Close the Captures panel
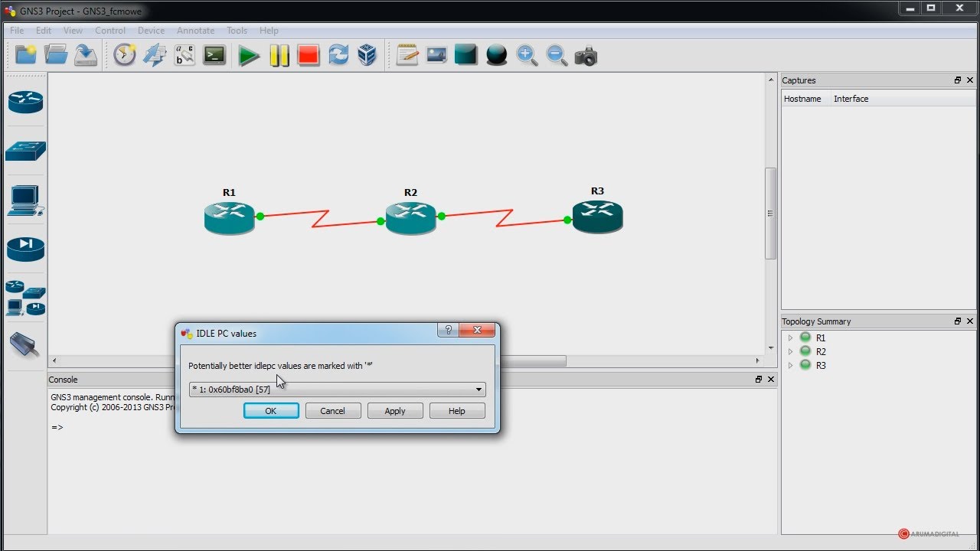This screenshot has width=980, height=551. 970,80
